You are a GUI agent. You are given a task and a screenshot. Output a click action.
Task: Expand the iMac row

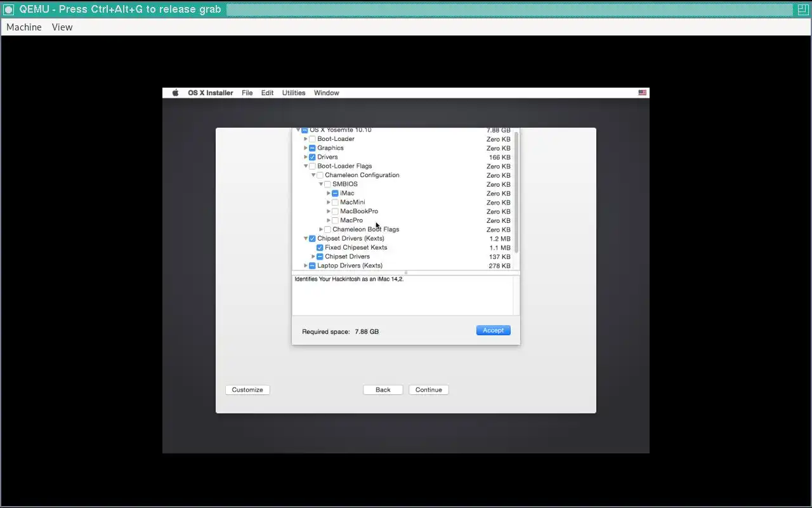click(x=329, y=193)
